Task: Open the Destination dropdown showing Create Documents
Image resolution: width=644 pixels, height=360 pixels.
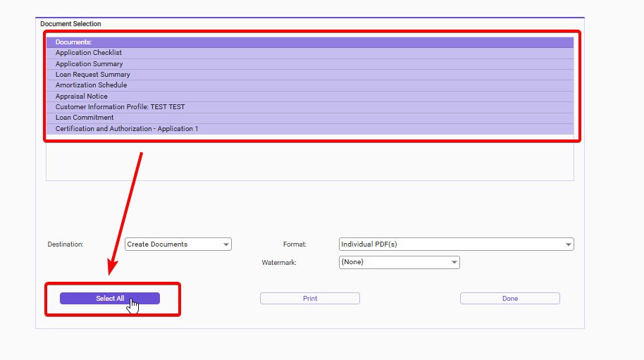Action: (178, 244)
